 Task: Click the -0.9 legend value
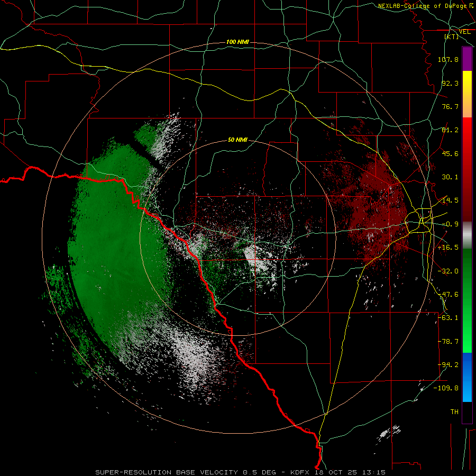(x=450, y=224)
